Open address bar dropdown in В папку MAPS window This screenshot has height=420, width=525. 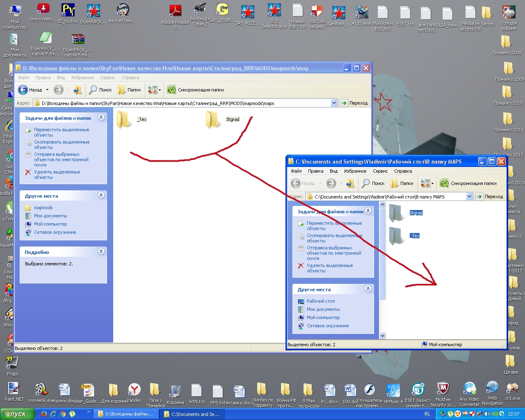coord(469,196)
